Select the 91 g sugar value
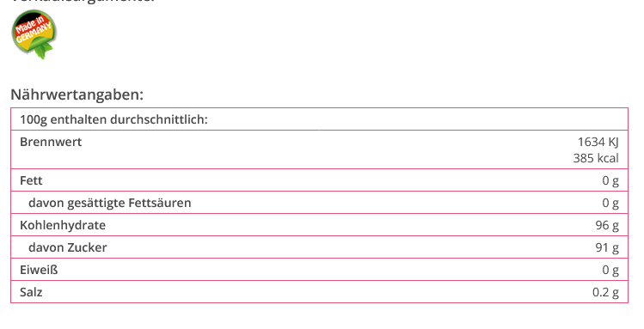The height and width of the screenshot is (329, 644). [607, 247]
